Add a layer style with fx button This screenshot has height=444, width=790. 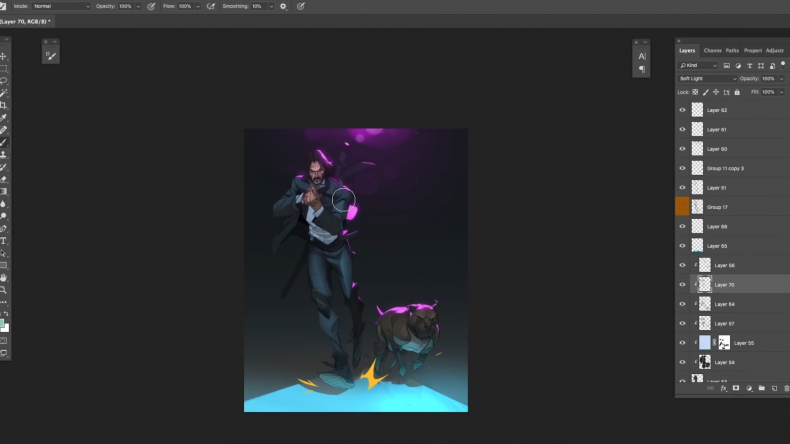point(723,389)
